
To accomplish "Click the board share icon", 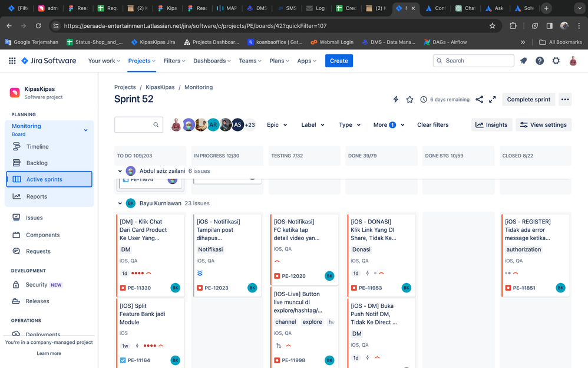I will pos(479,100).
